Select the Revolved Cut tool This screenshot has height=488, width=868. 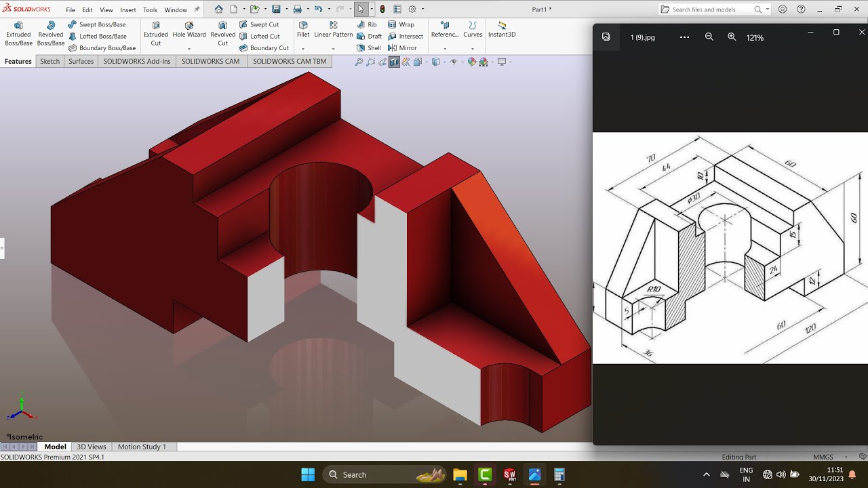click(222, 34)
